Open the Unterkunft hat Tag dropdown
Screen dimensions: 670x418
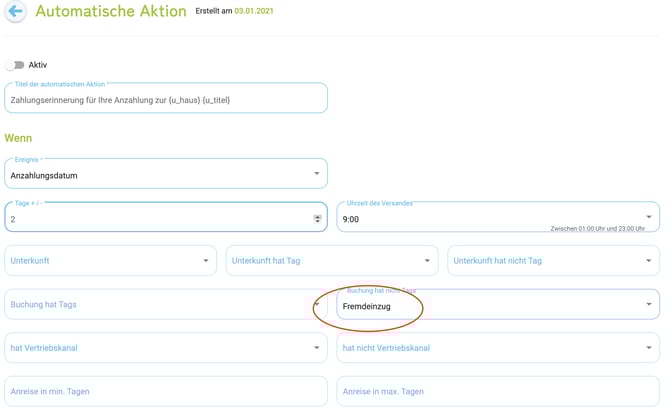(x=332, y=261)
